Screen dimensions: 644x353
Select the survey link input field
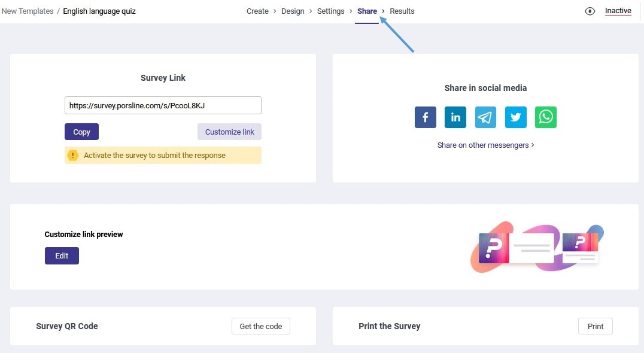click(163, 105)
